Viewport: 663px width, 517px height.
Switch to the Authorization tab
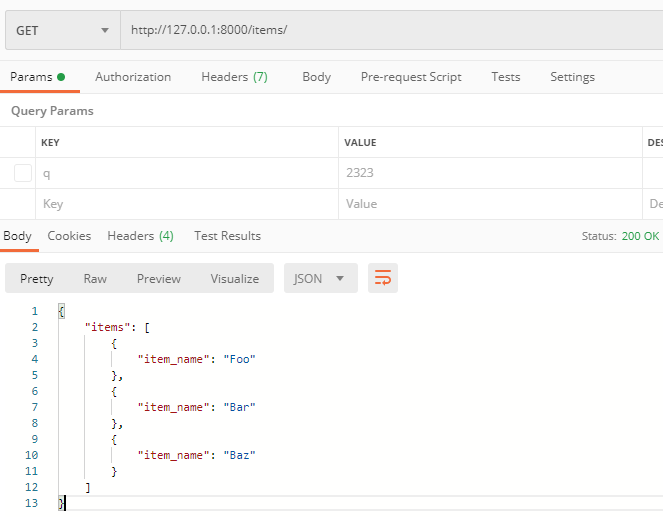tap(133, 77)
